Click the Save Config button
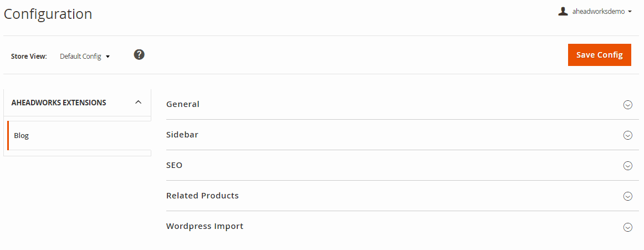644x250 pixels. coord(599,54)
